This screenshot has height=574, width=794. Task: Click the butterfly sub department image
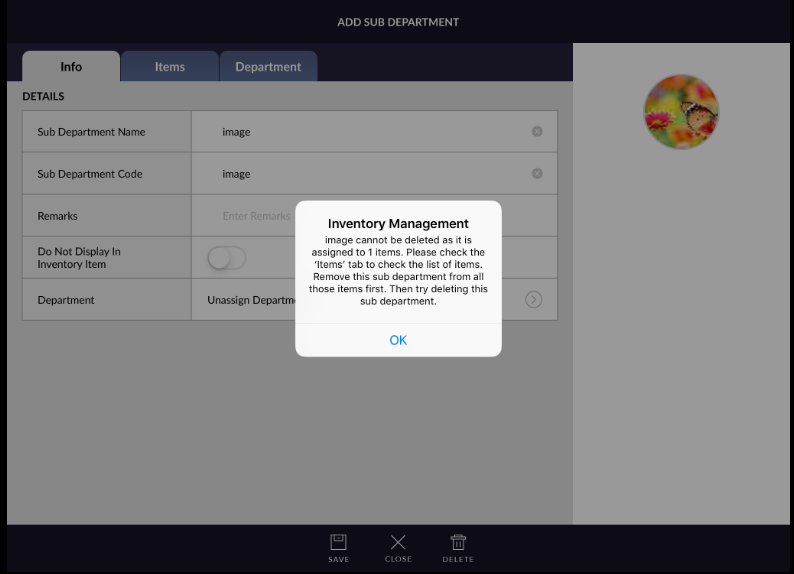(681, 111)
